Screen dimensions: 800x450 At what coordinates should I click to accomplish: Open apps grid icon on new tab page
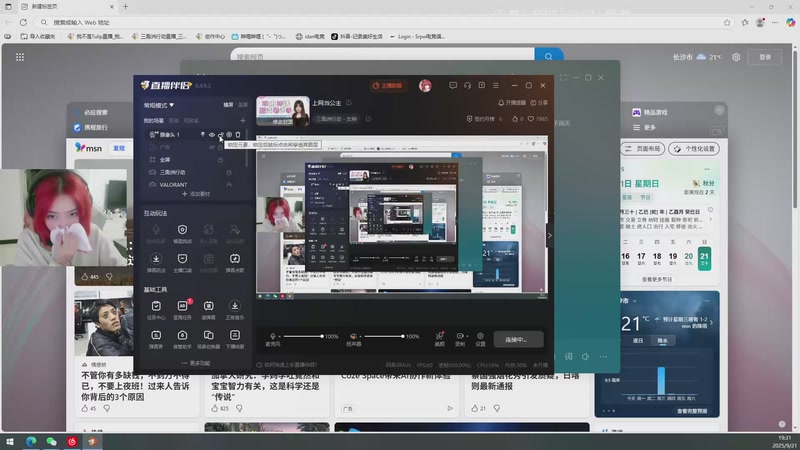20,57
